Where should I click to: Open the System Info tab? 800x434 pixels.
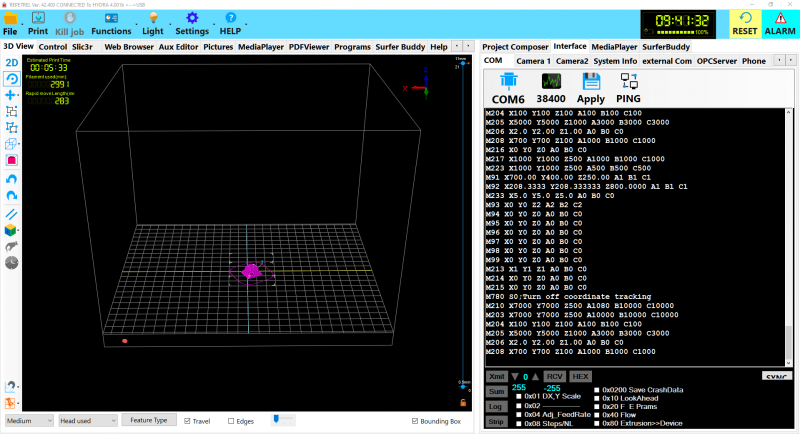pyautogui.click(x=615, y=61)
